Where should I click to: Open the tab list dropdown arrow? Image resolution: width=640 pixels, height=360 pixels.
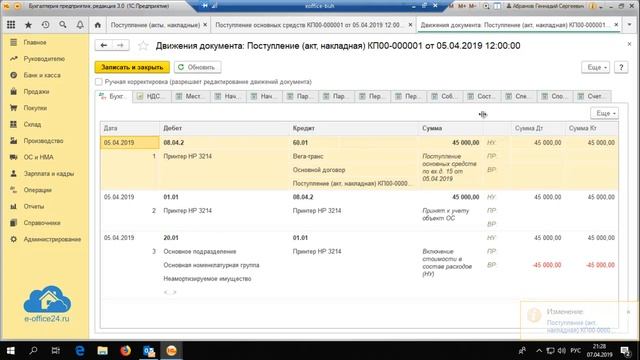click(x=629, y=25)
